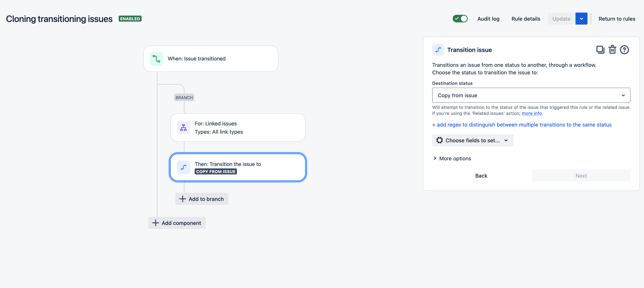Open the Audit log

pos(488,19)
